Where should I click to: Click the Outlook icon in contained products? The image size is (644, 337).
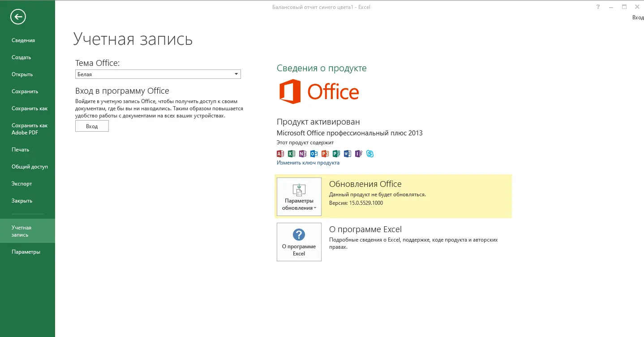(x=314, y=154)
